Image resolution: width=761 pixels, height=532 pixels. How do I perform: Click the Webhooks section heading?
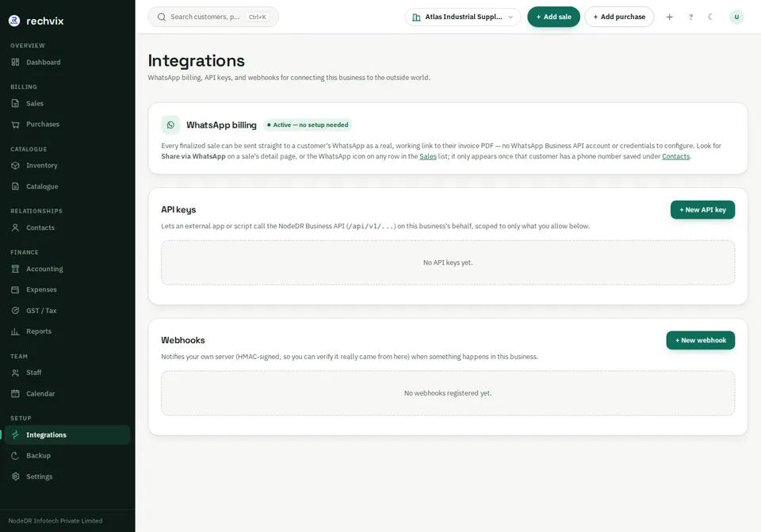pos(183,340)
